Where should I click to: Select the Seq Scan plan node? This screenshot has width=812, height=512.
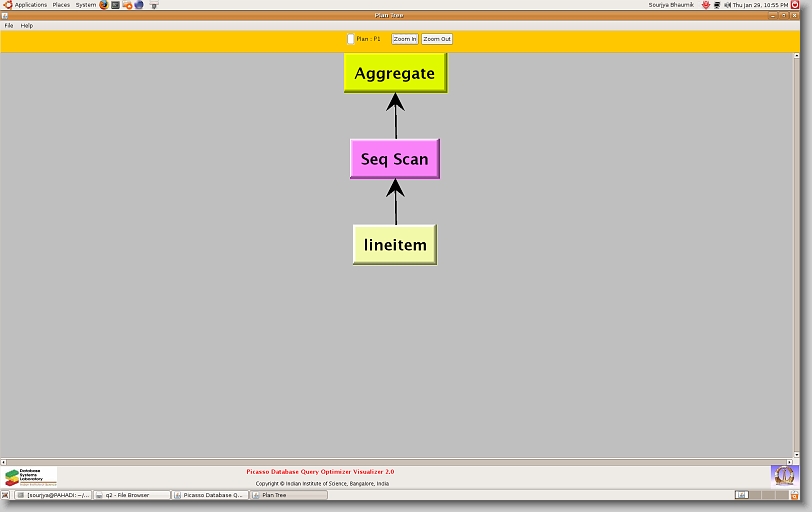coord(395,159)
